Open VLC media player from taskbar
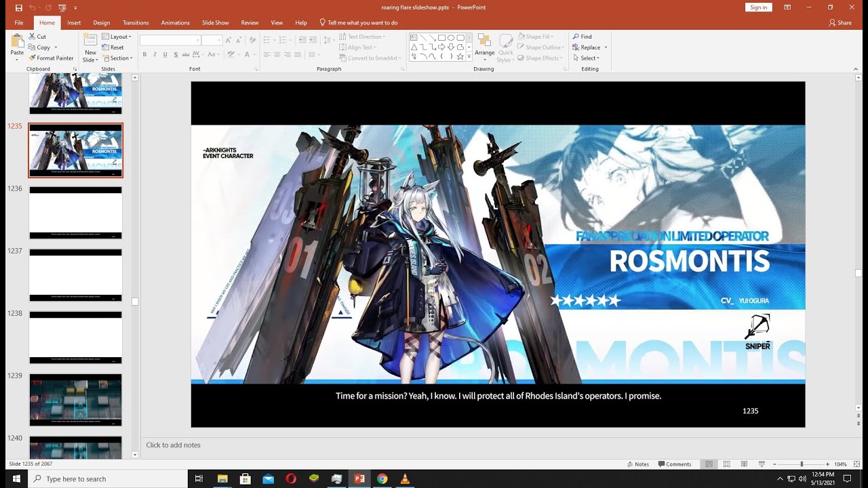Image resolution: width=868 pixels, height=488 pixels. click(x=405, y=479)
